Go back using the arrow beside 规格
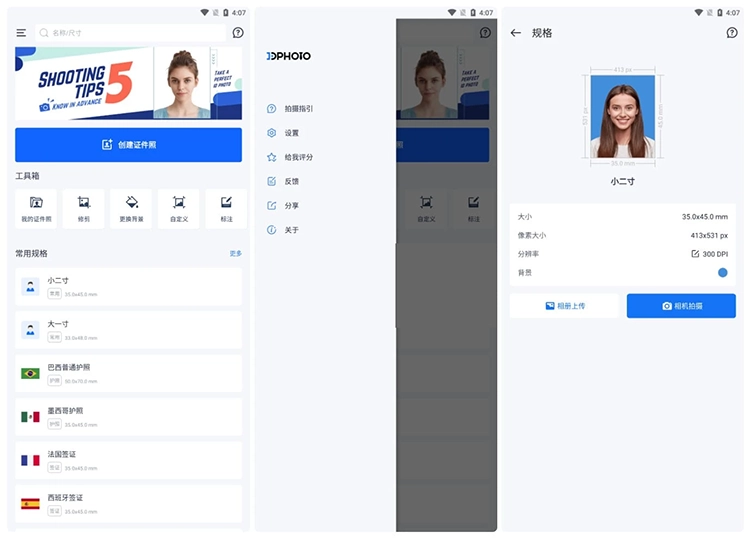The height and width of the screenshot is (539, 750). [516, 33]
